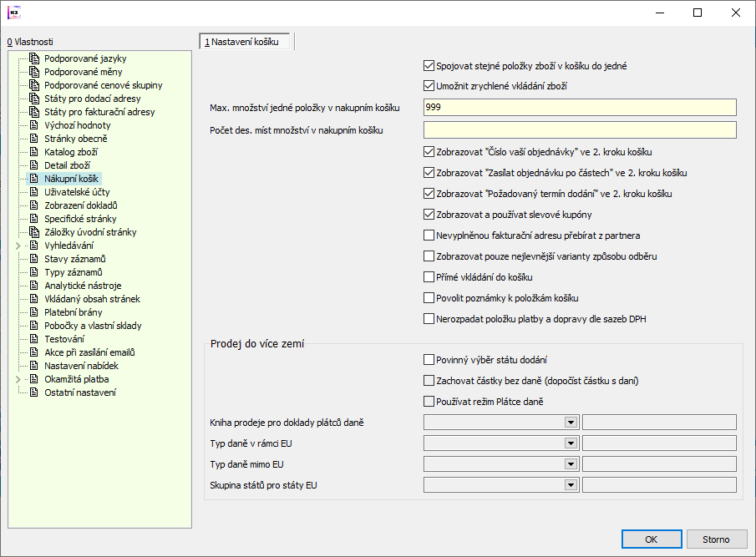Enable Povolit poznámky k položkám košíku
The width and height of the screenshot is (756, 557).
[x=429, y=298]
